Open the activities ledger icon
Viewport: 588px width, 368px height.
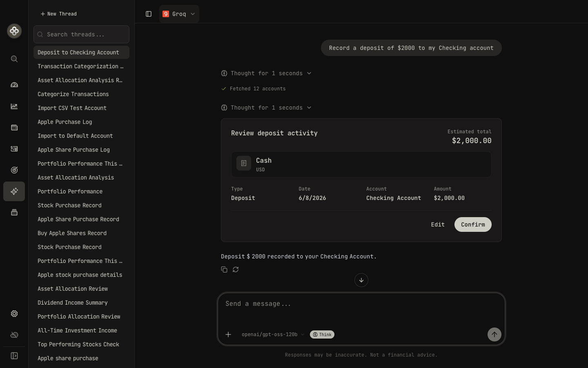pyautogui.click(x=14, y=149)
